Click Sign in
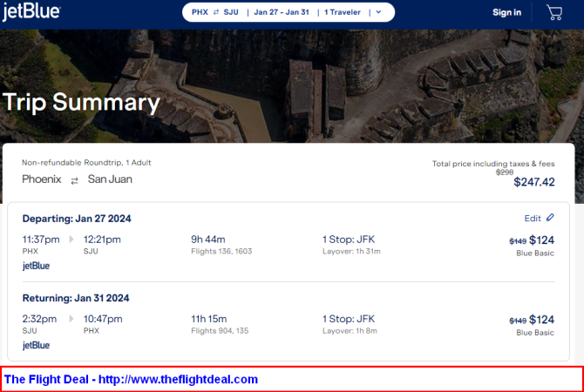This screenshot has height=392, width=584. (506, 12)
